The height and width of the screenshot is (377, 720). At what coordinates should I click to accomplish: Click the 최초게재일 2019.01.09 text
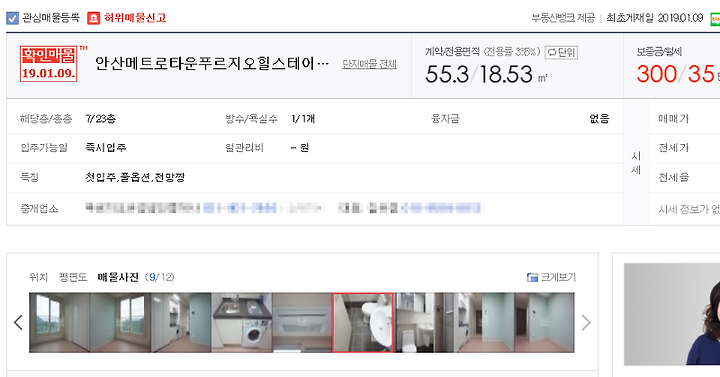[x=655, y=18]
